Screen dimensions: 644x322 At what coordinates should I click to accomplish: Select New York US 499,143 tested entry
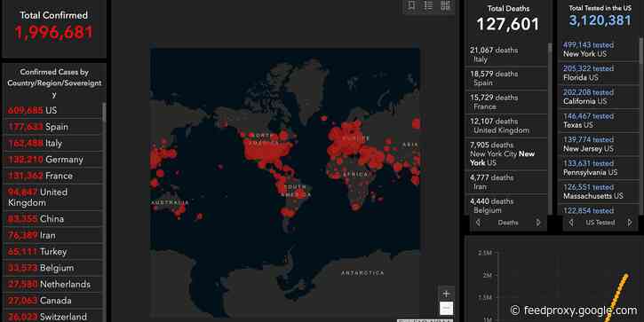click(x=598, y=49)
